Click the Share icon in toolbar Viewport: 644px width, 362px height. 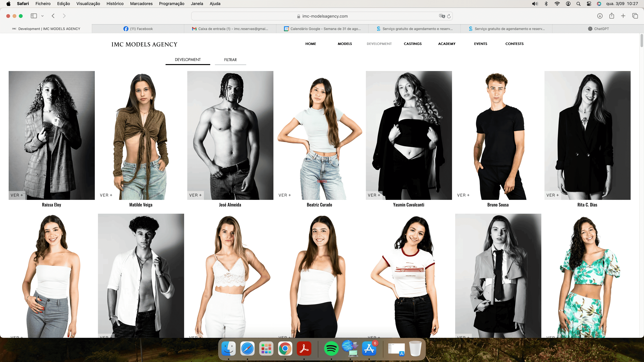(611, 16)
